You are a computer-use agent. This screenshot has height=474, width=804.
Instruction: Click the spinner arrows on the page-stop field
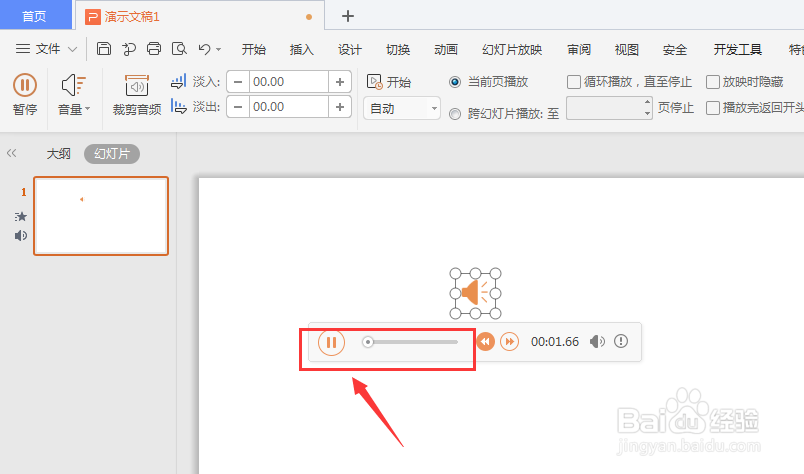(x=647, y=107)
